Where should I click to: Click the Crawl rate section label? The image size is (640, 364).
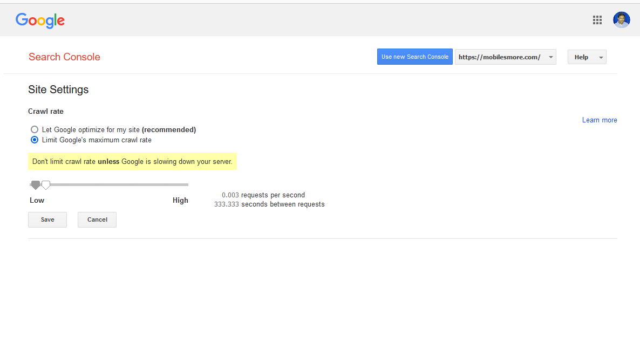pyautogui.click(x=46, y=112)
